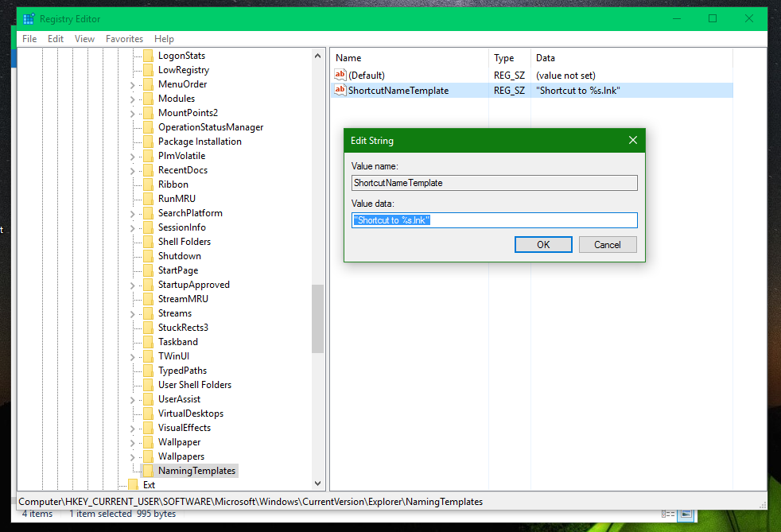Viewport: 781px width, 532px height.
Task: Click the Ext folder icon in tree
Action: point(133,485)
